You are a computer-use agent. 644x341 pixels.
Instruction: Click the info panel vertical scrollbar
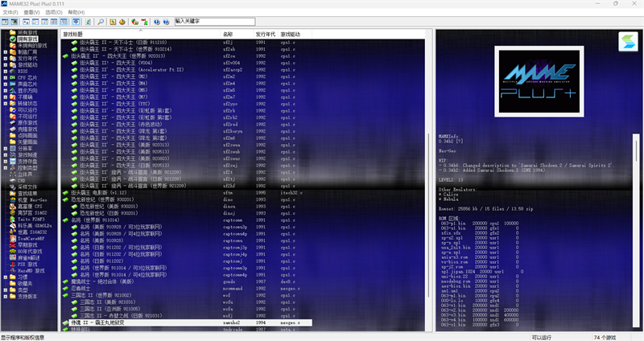636,232
